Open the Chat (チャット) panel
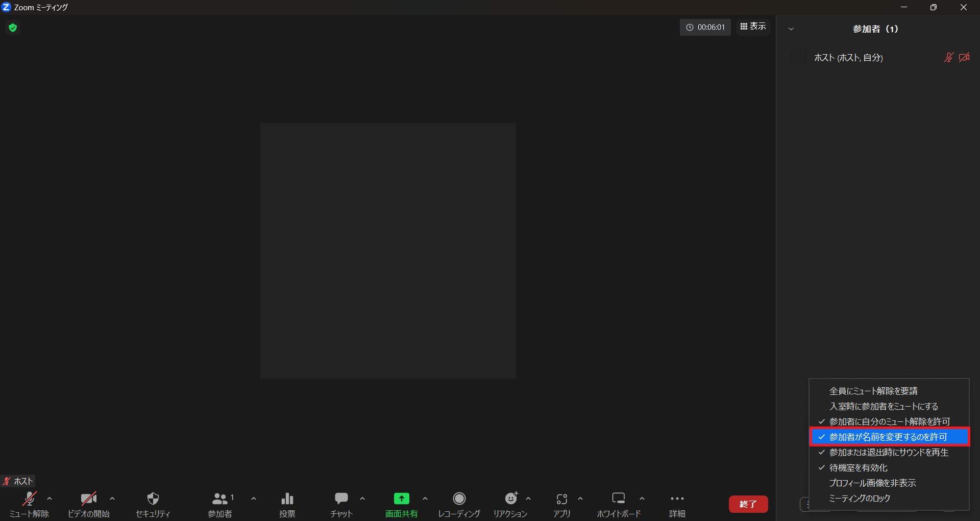 pos(341,499)
